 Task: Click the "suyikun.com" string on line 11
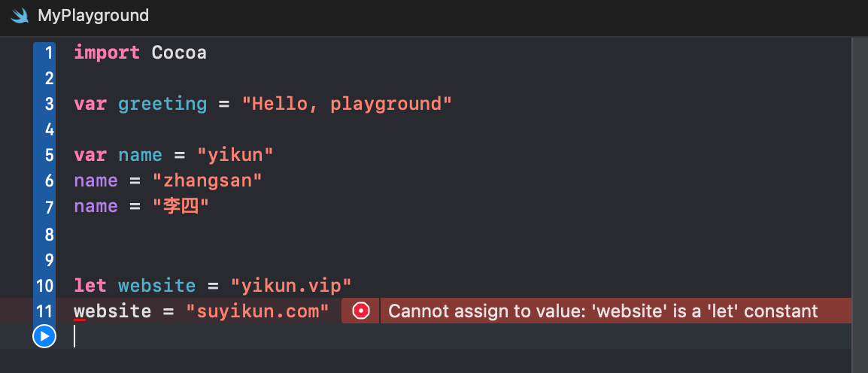pyautogui.click(x=257, y=311)
